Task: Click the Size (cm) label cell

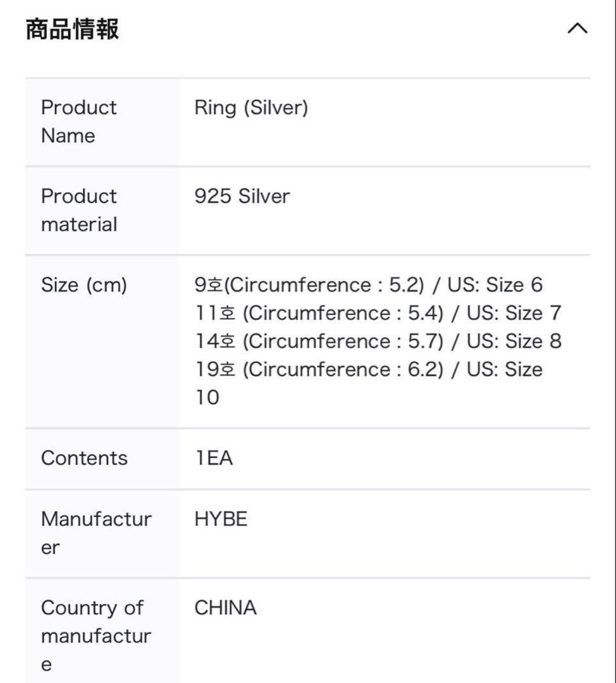Action: (84, 285)
